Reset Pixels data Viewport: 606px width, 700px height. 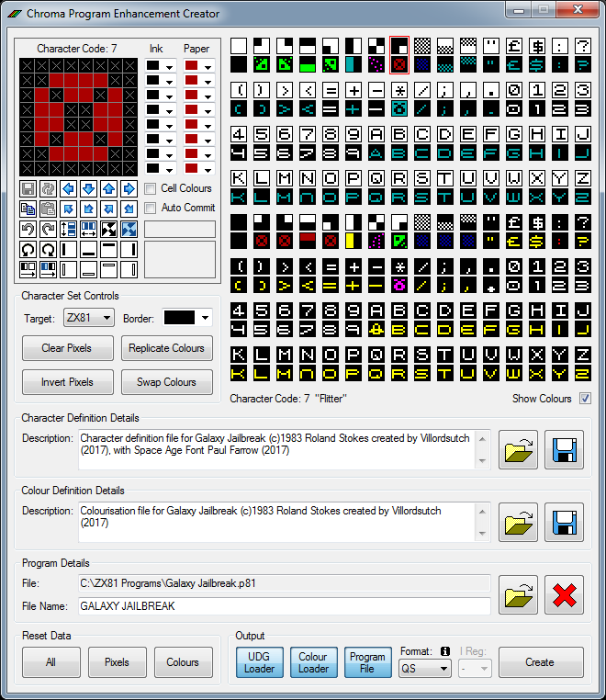coord(118,662)
